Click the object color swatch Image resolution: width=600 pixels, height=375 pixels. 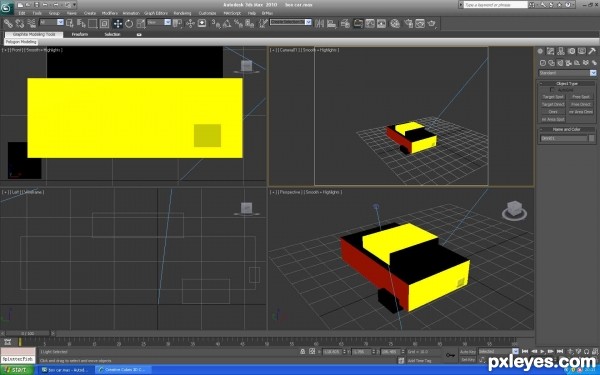[x=592, y=138]
